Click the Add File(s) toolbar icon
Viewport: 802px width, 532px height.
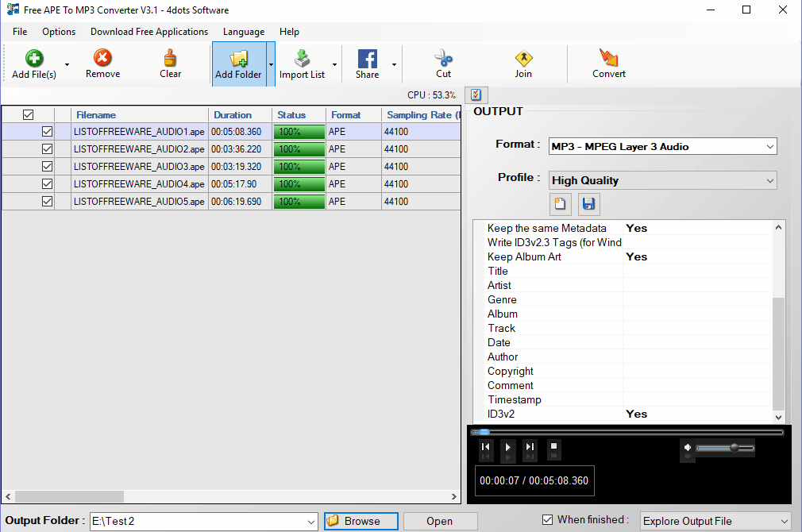tap(34, 58)
